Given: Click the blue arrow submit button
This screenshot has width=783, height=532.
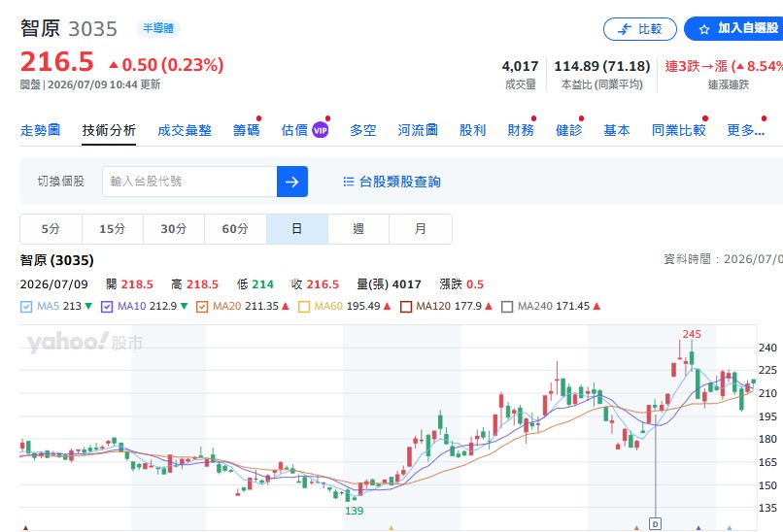Looking at the screenshot, I should point(292,182).
